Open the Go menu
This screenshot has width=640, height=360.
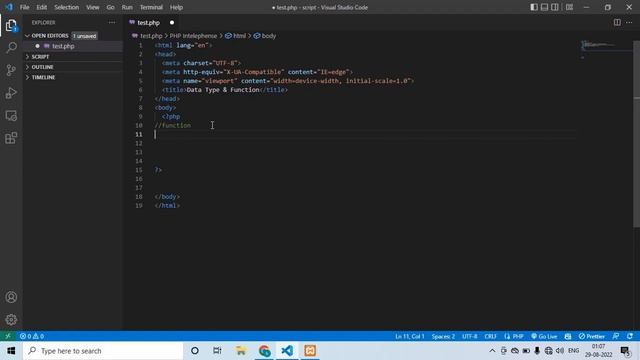[x=111, y=7]
